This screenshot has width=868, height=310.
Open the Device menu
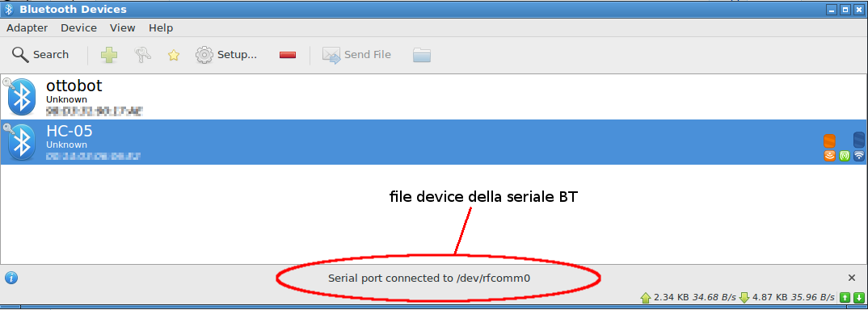pyautogui.click(x=78, y=27)
